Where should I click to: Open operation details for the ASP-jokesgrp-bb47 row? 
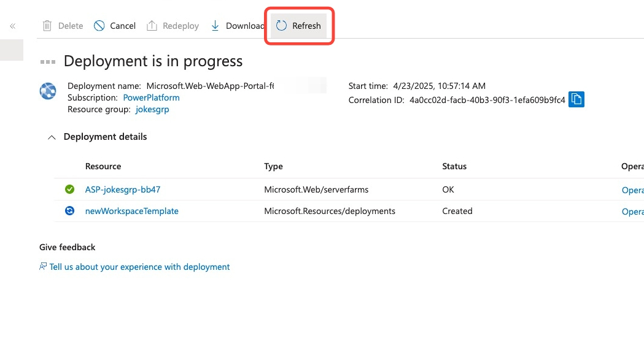pyautogui.click(x=632, y=190)
